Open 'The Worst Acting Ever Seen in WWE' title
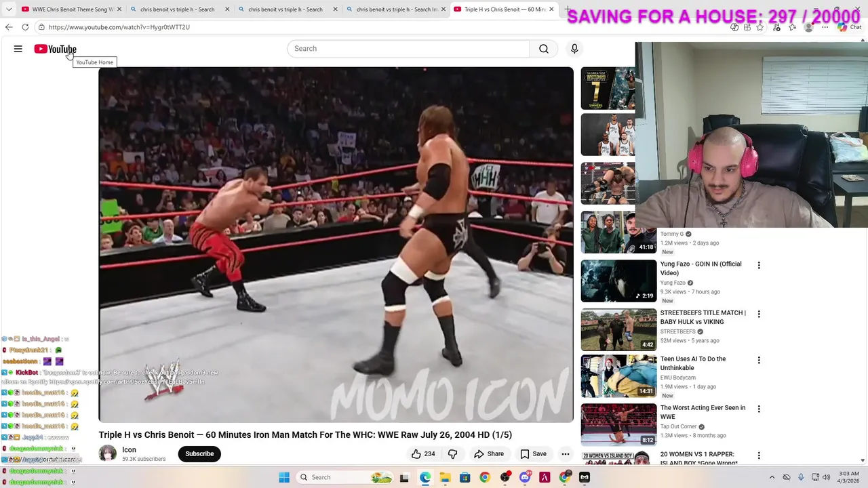Screen dimensions: 868x488 point(703,412)
